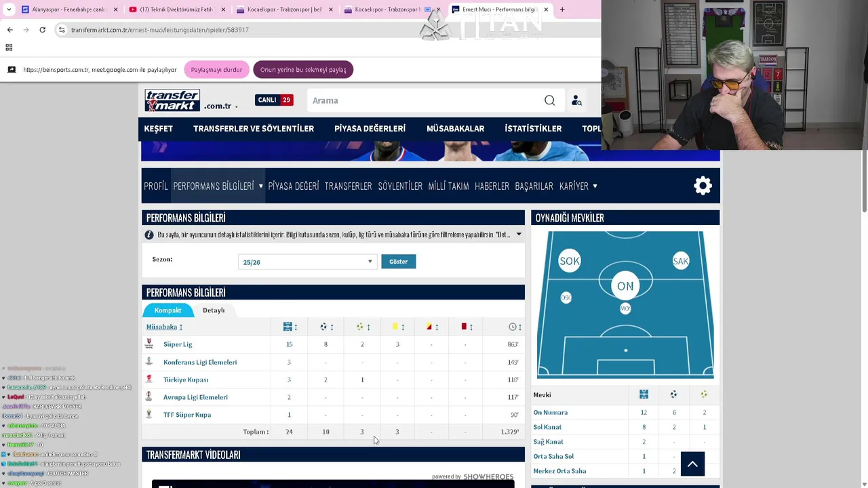Open the Sol Kanat position link
868x488 pixels.
click(547, 427)
